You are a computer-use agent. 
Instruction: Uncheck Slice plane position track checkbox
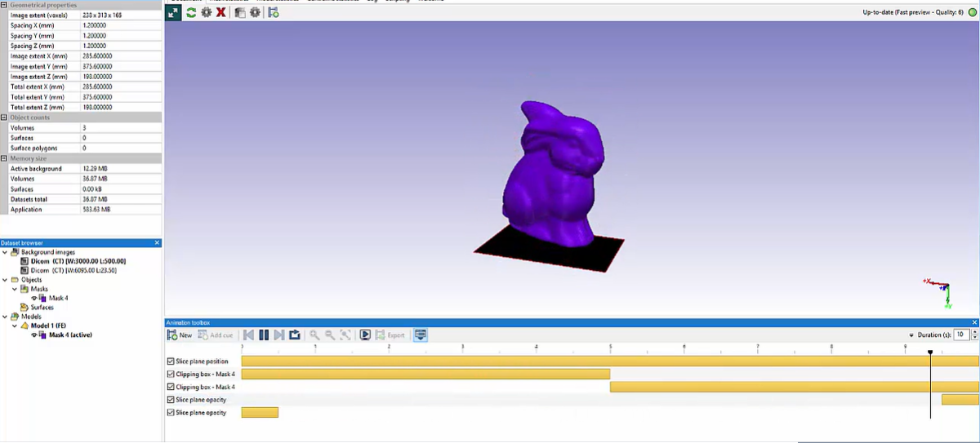pos(170,361)
